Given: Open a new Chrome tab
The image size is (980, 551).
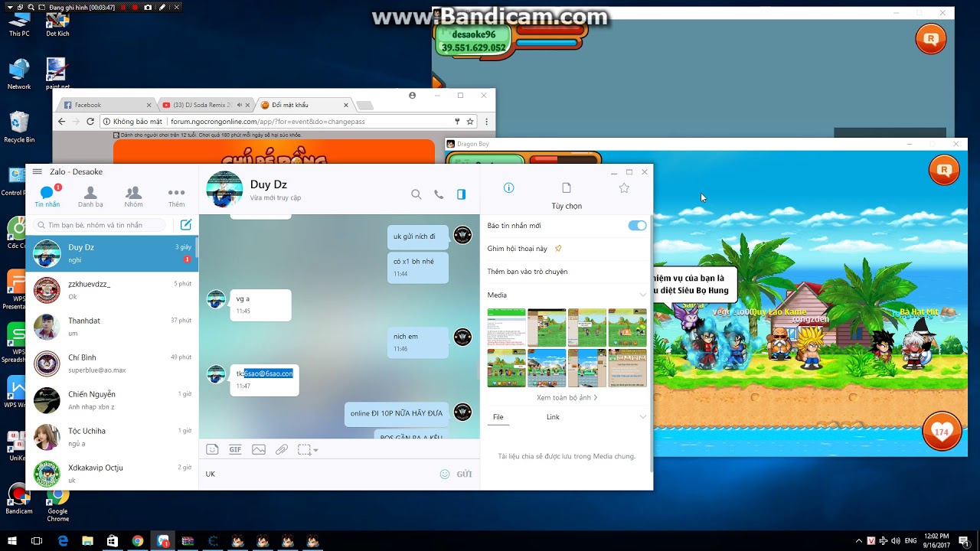Looking at the screenshot, I should [365, 105].
